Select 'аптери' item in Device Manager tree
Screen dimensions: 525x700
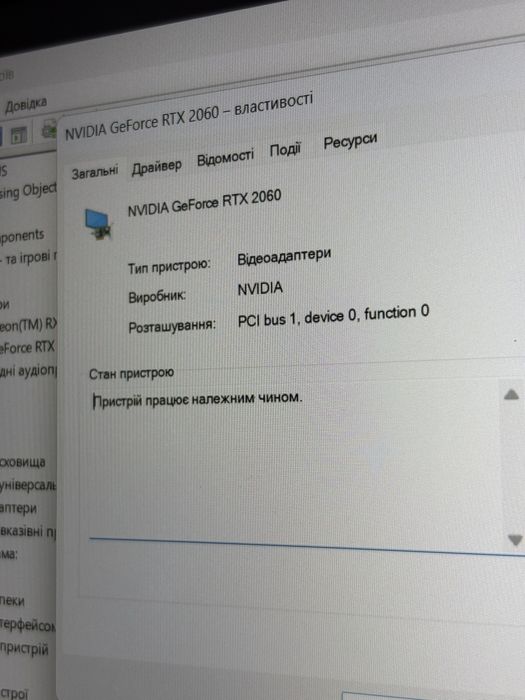[18, 508]
